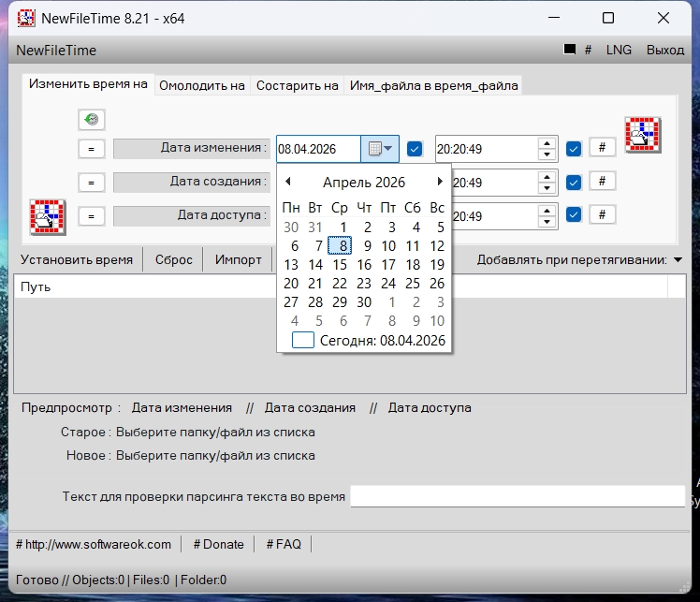Click the Установить время button
Image resolution: width=700 pixels, height=602 pixels.
77,259
